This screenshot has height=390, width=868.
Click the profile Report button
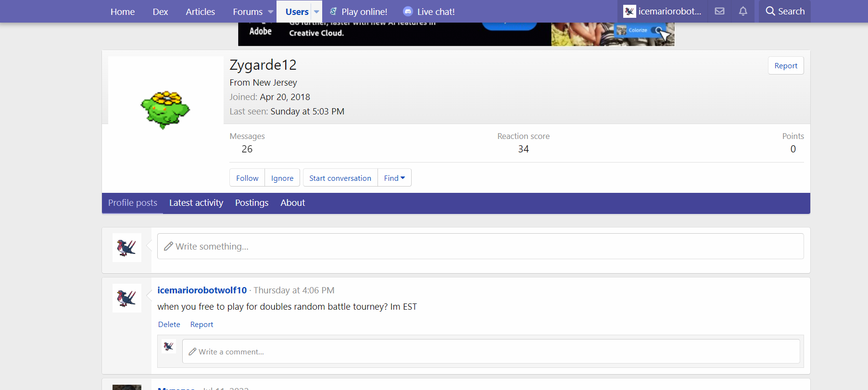coord(786,66)
